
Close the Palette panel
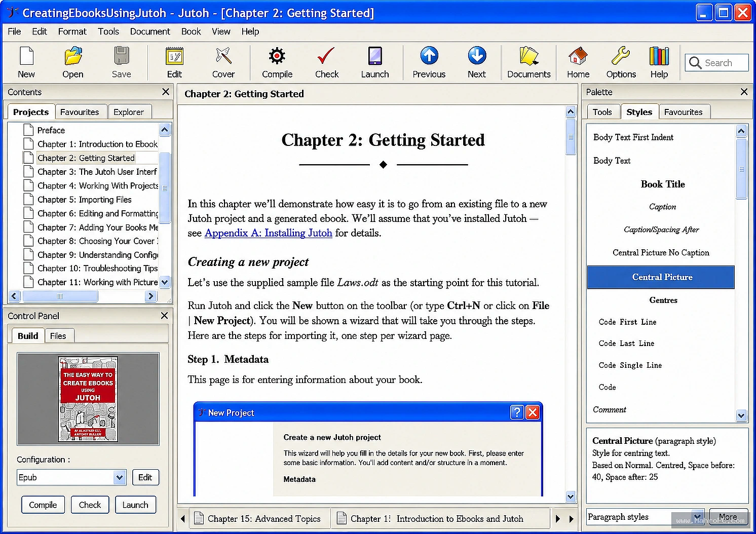pos(744,92)
